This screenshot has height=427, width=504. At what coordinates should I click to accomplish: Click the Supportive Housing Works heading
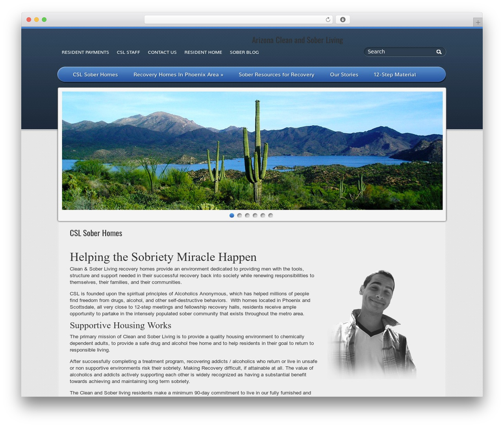[120, 325]
